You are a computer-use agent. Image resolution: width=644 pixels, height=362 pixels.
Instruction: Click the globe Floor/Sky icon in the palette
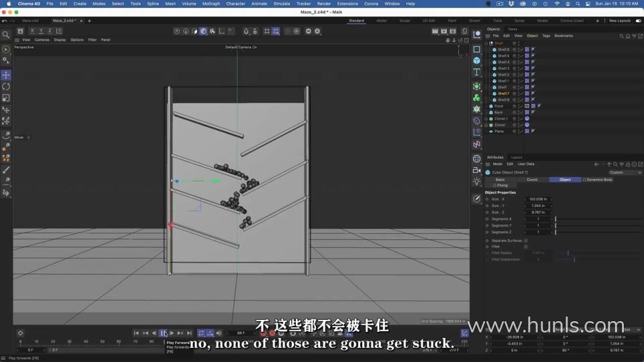[x=476, y=158]
